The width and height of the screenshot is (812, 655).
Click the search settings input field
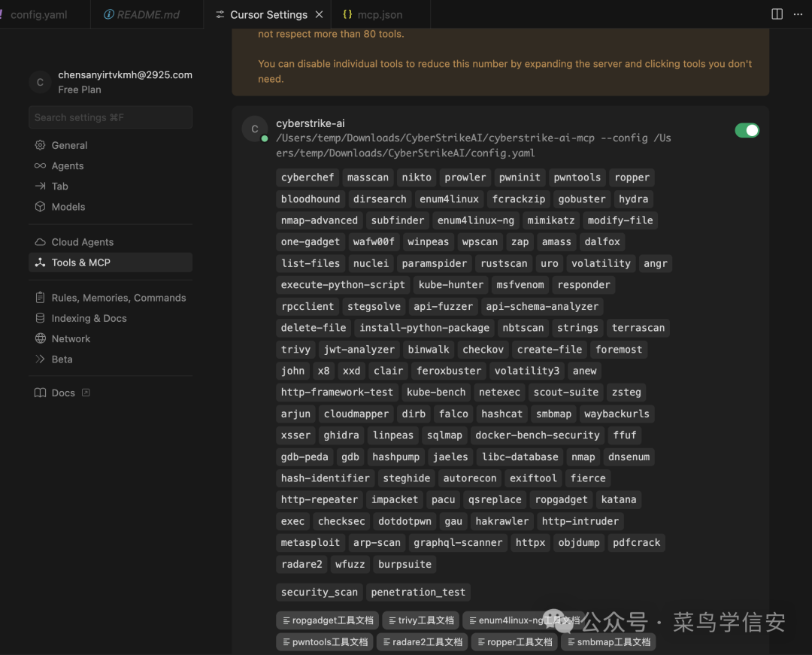(110, 117)
